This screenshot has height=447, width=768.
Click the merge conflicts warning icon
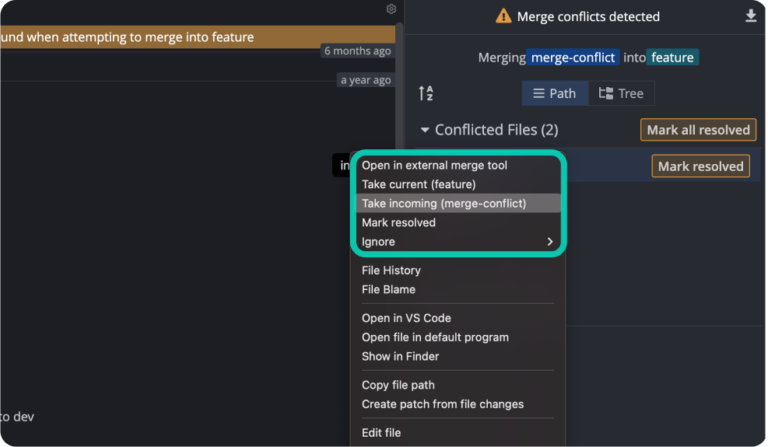pos(504,16)
